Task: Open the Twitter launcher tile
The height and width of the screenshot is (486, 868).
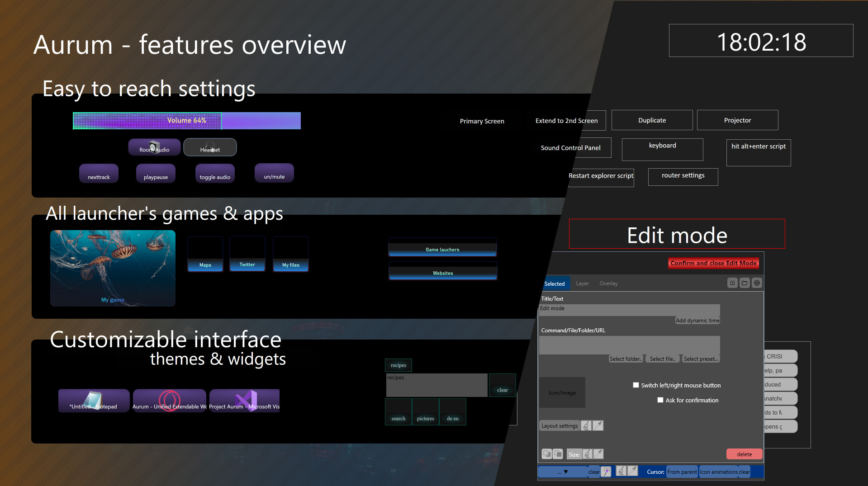Action: pyautogui.click(x=247, y=254)
